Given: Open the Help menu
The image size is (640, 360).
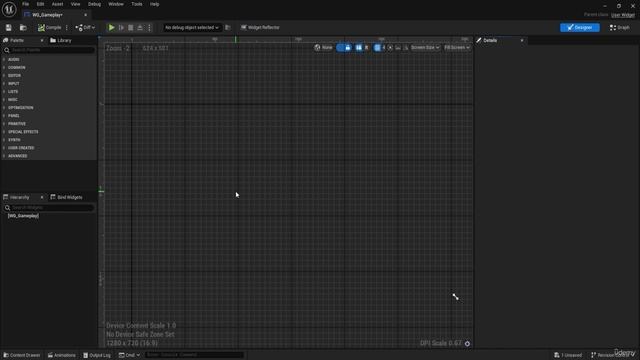Looking at the screenshot, I should pos(154,4).
